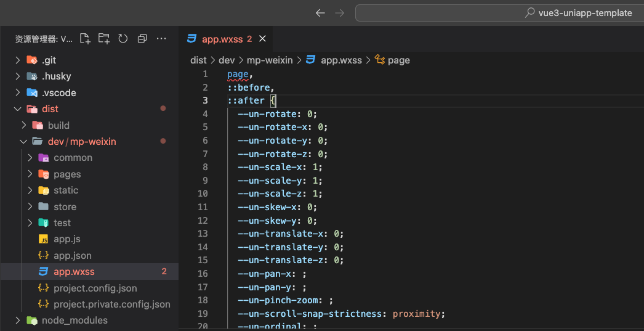
Task: Click the pages folder icon
Action: (44, 174)
